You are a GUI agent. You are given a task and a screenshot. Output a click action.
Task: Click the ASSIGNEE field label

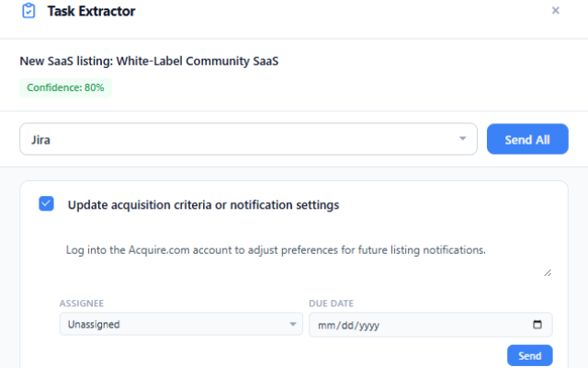click(82, 303)
